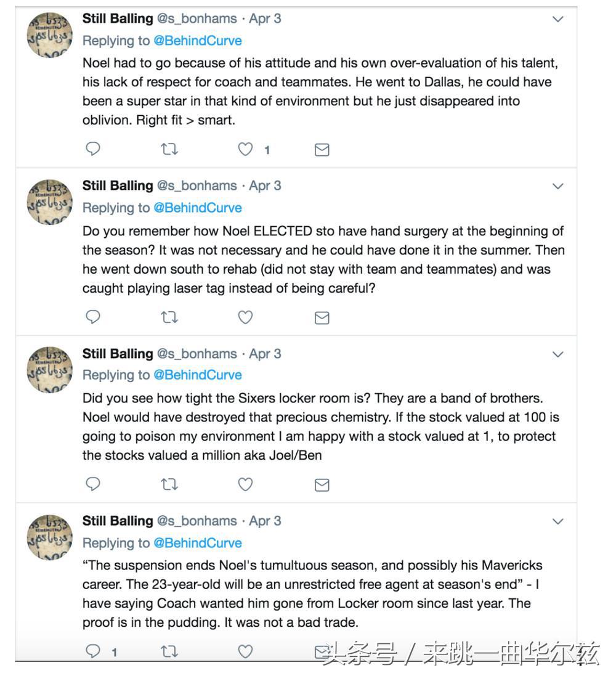Click the envelope icon on the first tweet
The height and width of the screenshot is (676, 616).
tap(322, 149)
